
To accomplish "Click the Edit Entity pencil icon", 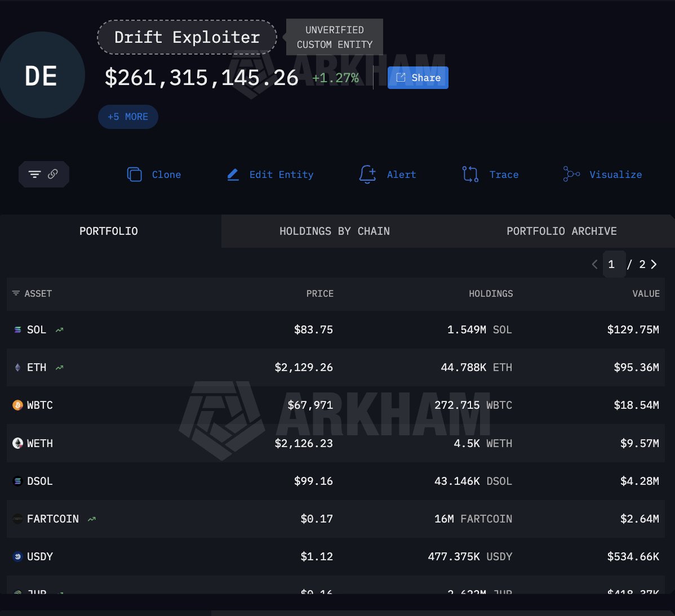I will [x=233, y=174].
